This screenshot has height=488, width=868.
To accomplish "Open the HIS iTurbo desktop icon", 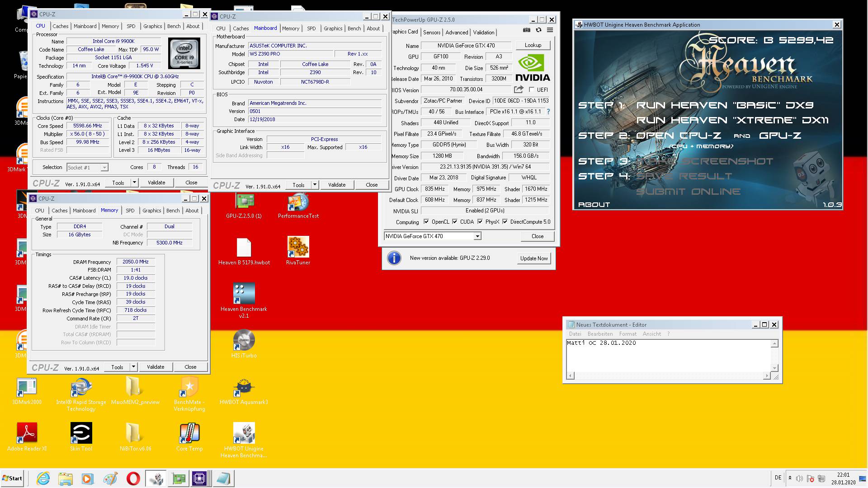I will 244,344.
